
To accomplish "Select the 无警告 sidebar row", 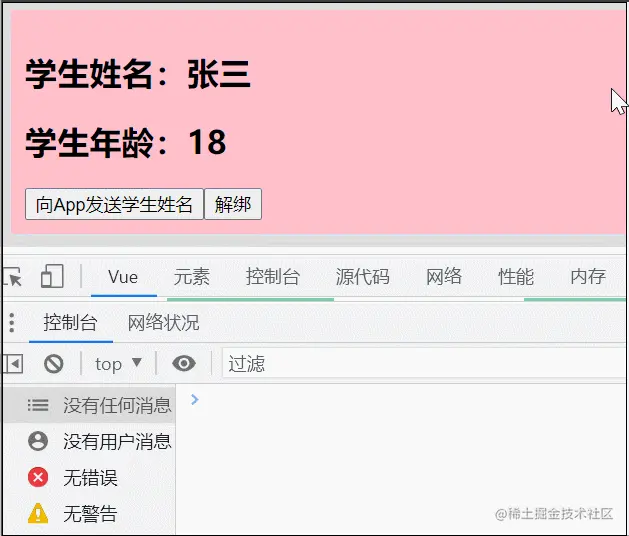I will tap(89, 514).
